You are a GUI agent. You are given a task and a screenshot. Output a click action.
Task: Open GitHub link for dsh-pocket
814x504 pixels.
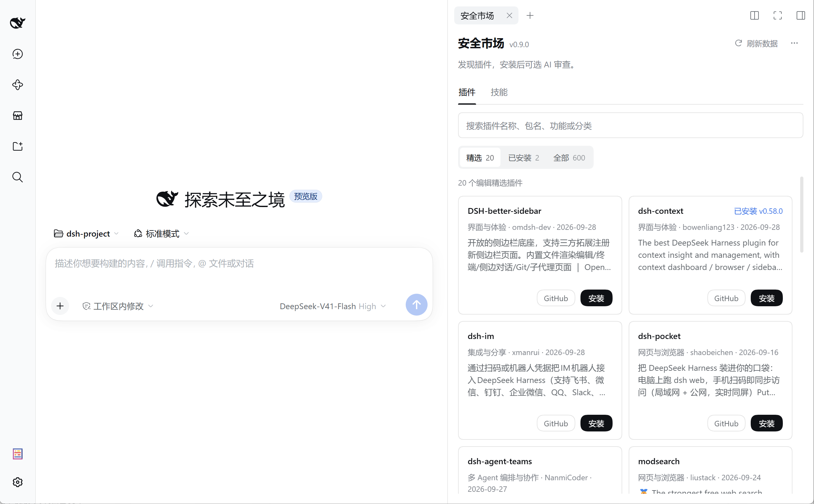pos(726,423)
